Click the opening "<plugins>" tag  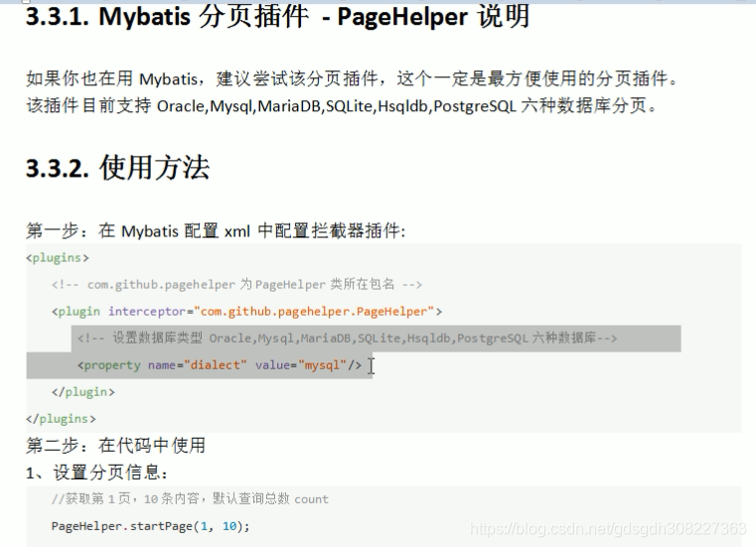(x=58, y=258)
